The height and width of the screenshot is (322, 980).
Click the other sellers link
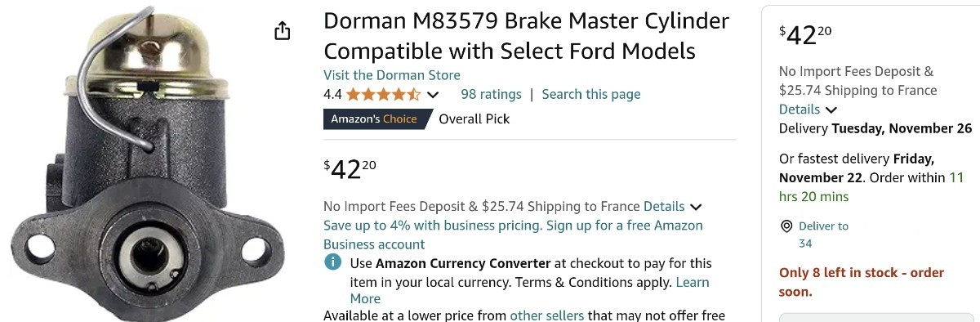coord(547,315)
